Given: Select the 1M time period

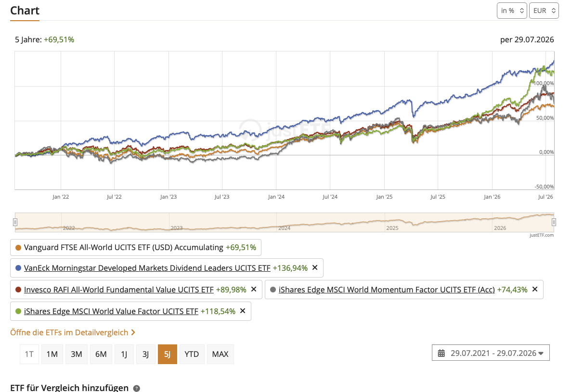Looking at the screenshot, I should pos(52,354).
